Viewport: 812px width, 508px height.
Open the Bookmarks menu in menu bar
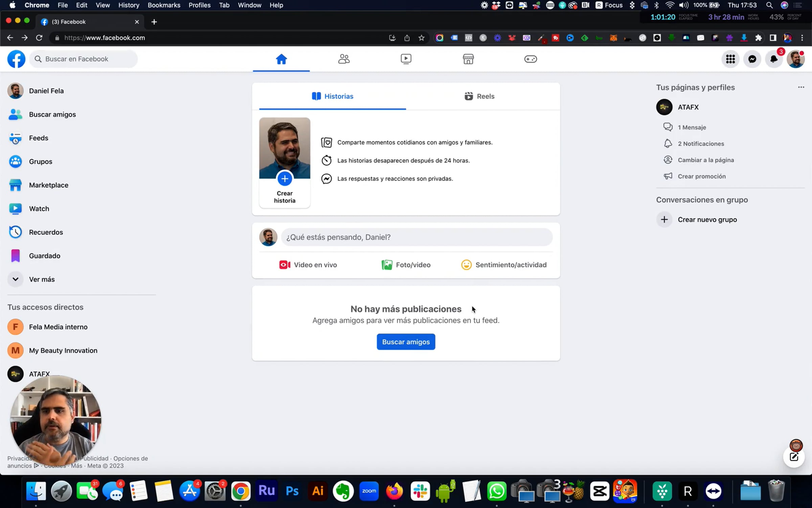coord(164,5)
